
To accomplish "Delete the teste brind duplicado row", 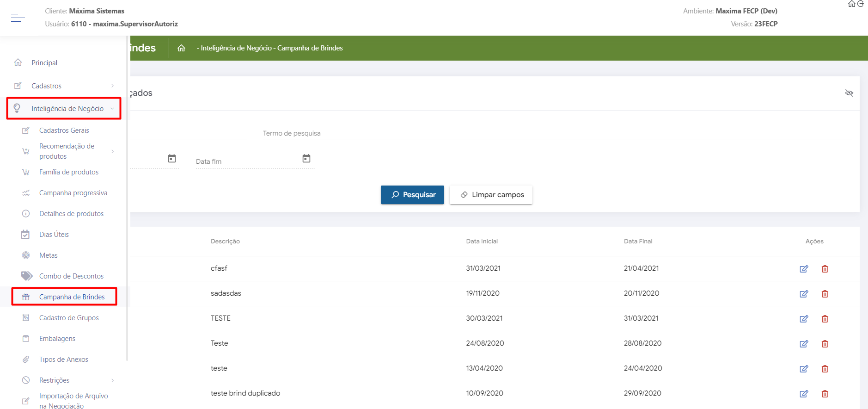I will (x=825, y=394).
